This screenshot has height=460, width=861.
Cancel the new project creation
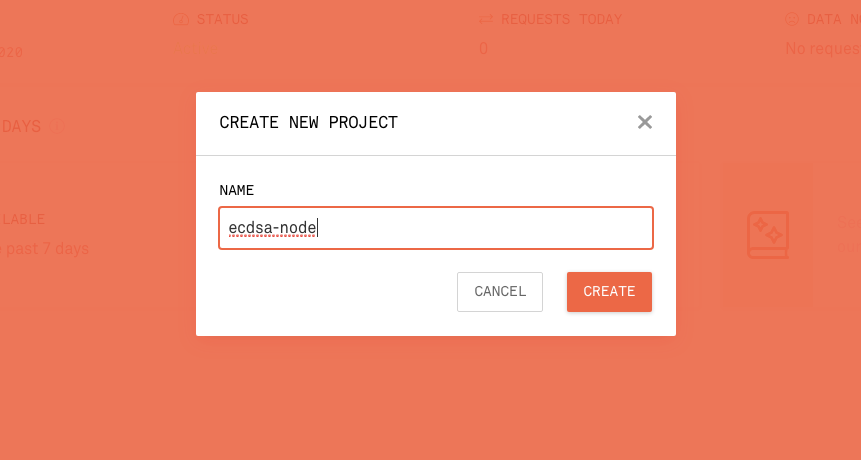pyautogui.click(x=500, y=291)
